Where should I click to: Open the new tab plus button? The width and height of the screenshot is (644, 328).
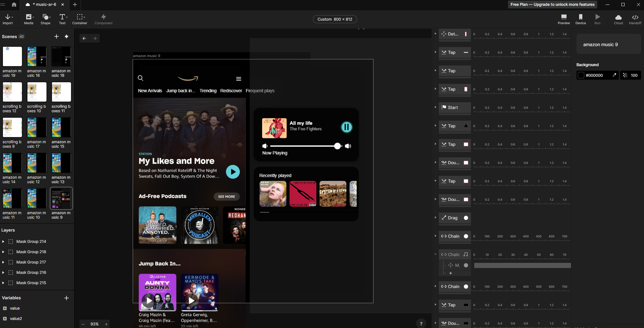coord(75,5)
